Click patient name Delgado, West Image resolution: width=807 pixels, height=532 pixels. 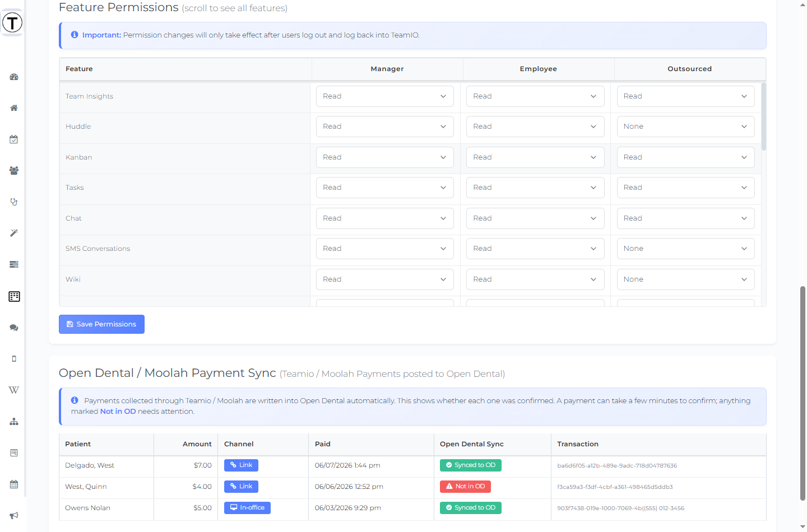90,465
